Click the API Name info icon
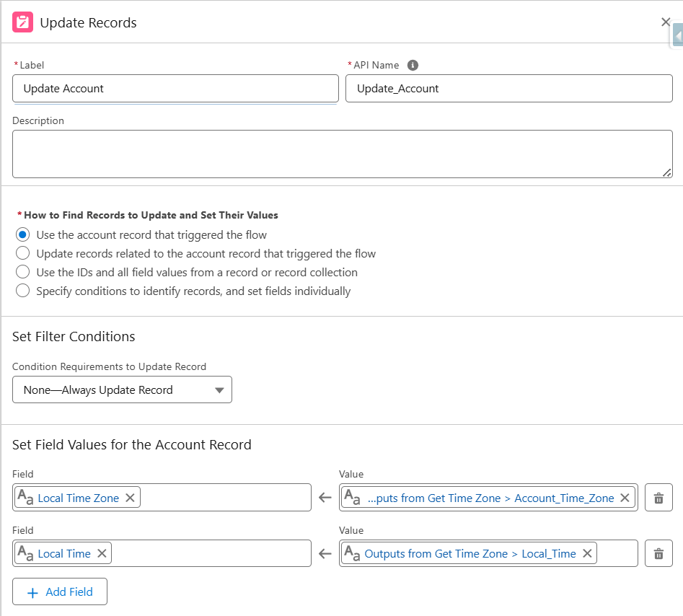The width and height of the screenshot is (683, 616). click(413, 65)
